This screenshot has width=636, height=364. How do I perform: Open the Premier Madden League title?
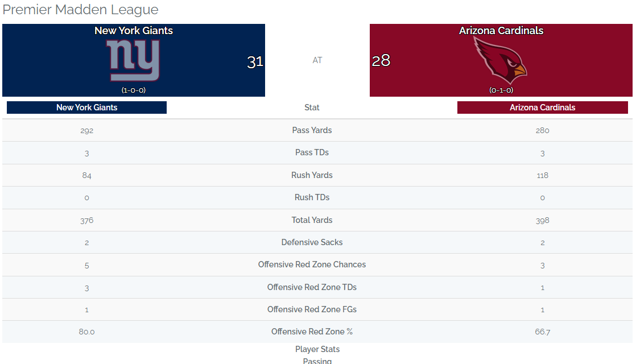[81, 10]
